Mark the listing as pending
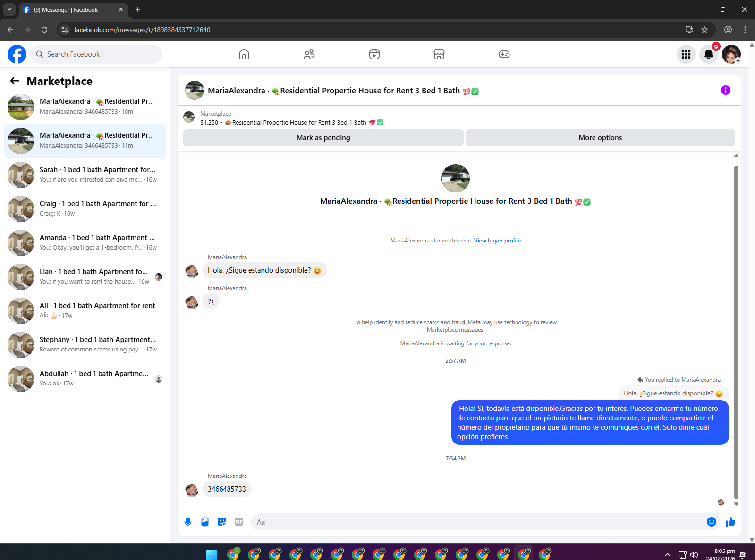This screenshot has height=560, width=755. pos(323,138)
